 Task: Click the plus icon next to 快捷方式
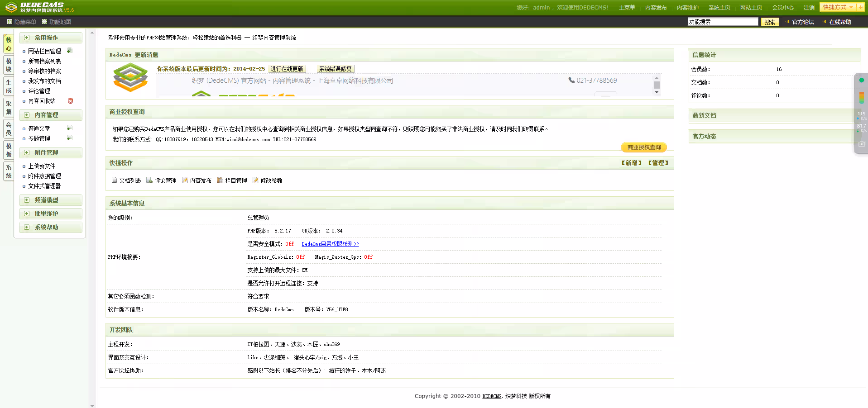click(860, 7)
